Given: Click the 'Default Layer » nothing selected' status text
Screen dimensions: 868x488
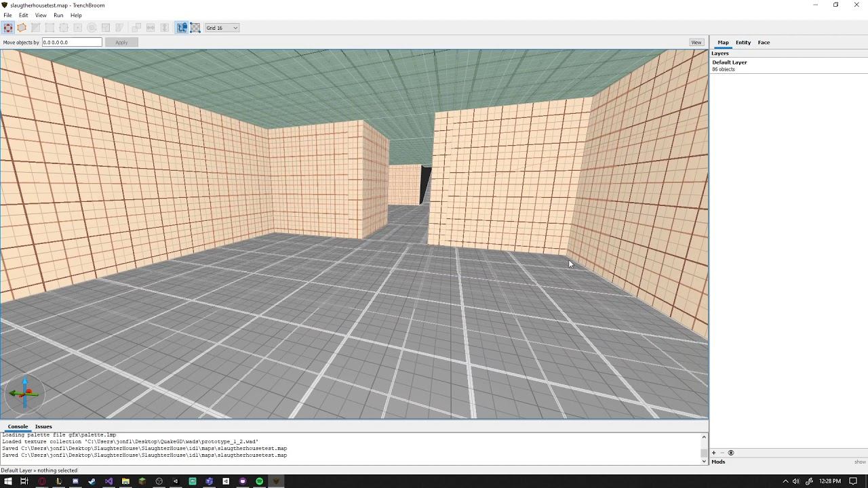Looking at the screenshot, I should [39, 470].
